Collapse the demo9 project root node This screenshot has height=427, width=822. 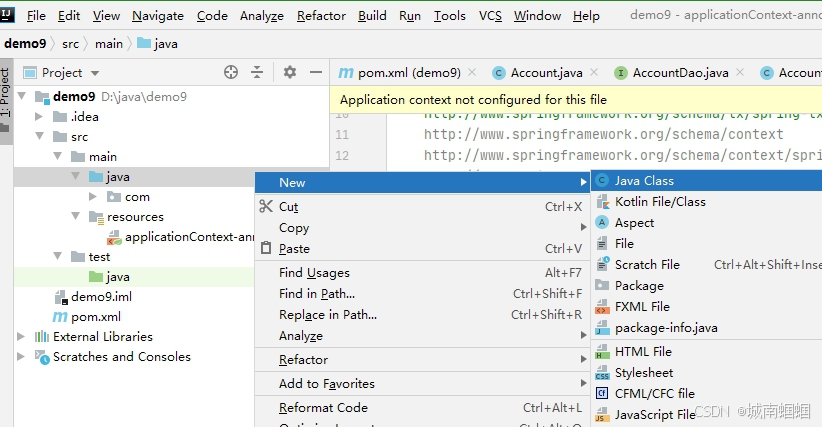coord(22,96)
